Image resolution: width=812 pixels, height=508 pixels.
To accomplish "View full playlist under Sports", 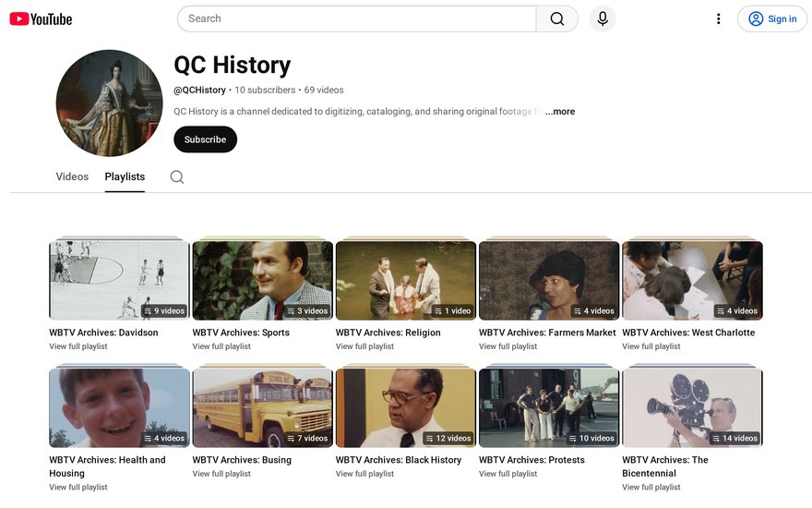I will click(221, 346).
